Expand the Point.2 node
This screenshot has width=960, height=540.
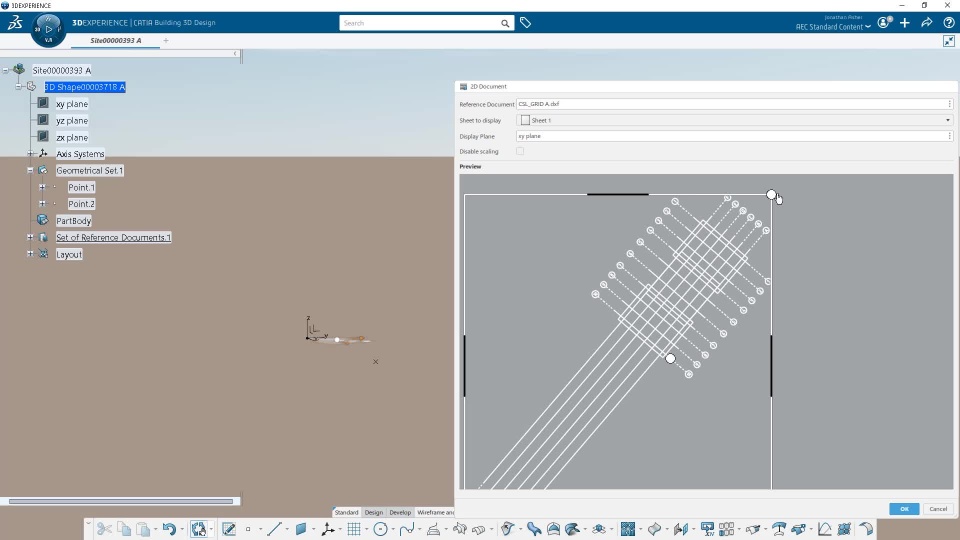pyautogui.click(x=42, y=204)
